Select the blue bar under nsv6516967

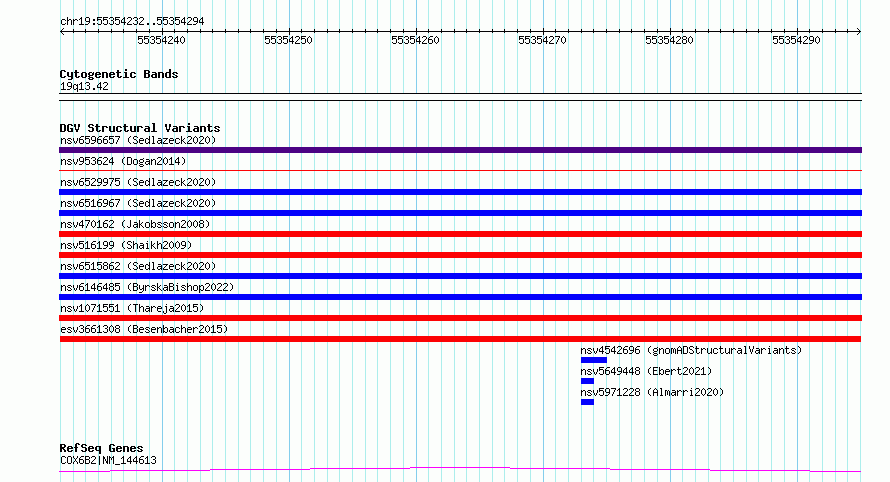pyautogui.click(x=460, y=213)
